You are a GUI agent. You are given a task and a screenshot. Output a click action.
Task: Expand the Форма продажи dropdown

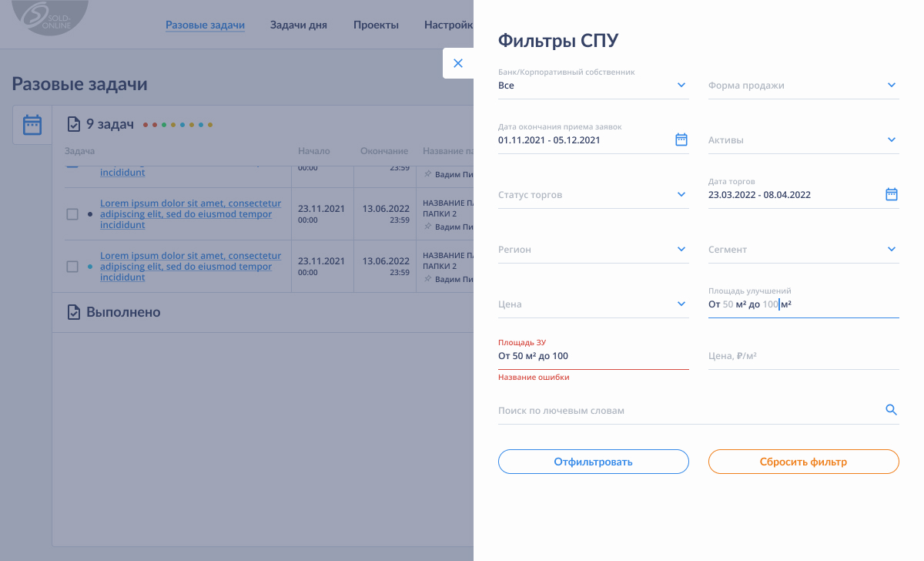coord(804,86)
